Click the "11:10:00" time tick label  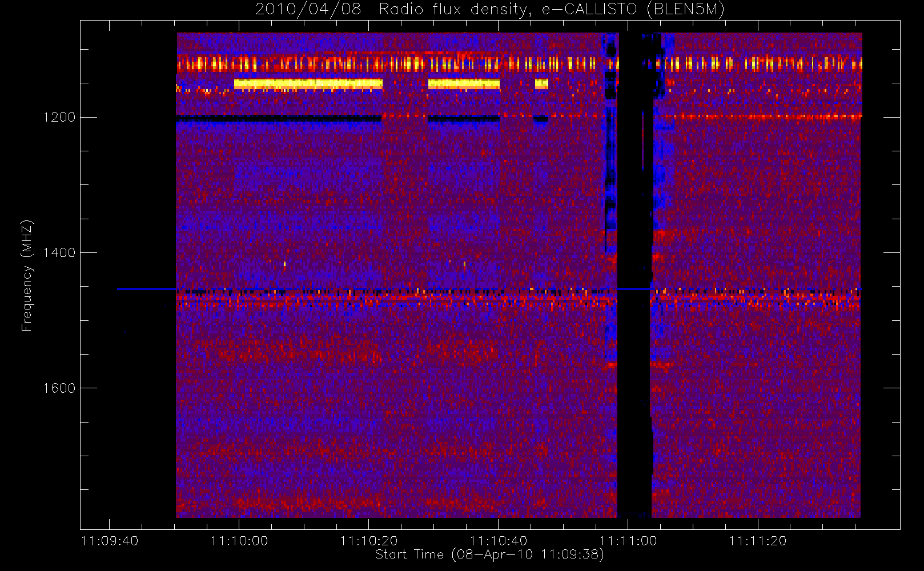(x=239, y=541)
